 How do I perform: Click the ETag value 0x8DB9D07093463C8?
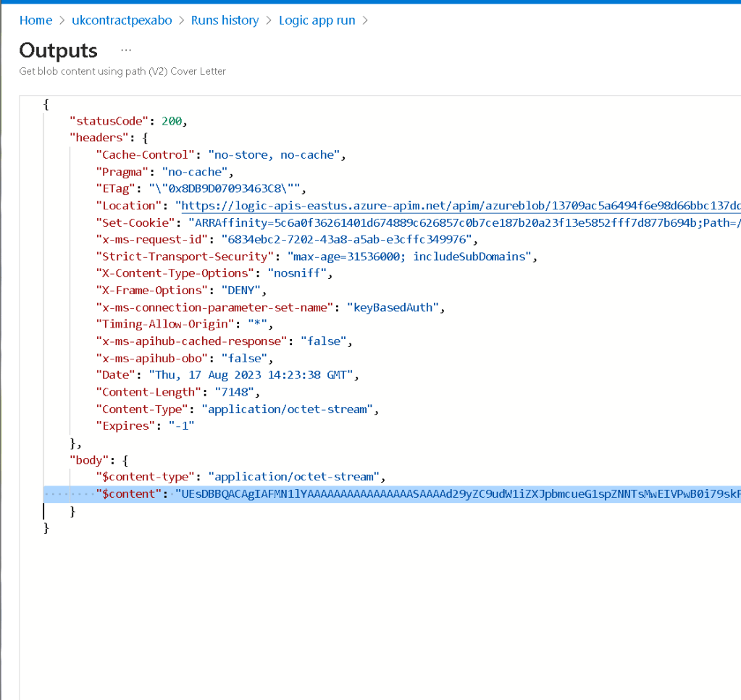pyautogui.click(x=225, y=188)
